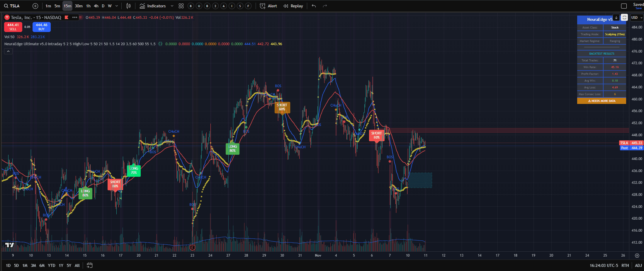Open the Indicators panel
644x271 pixels.
pos(152,6)
